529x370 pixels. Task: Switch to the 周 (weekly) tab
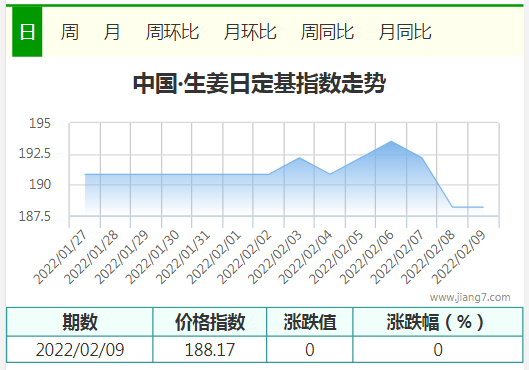point(69,32)
